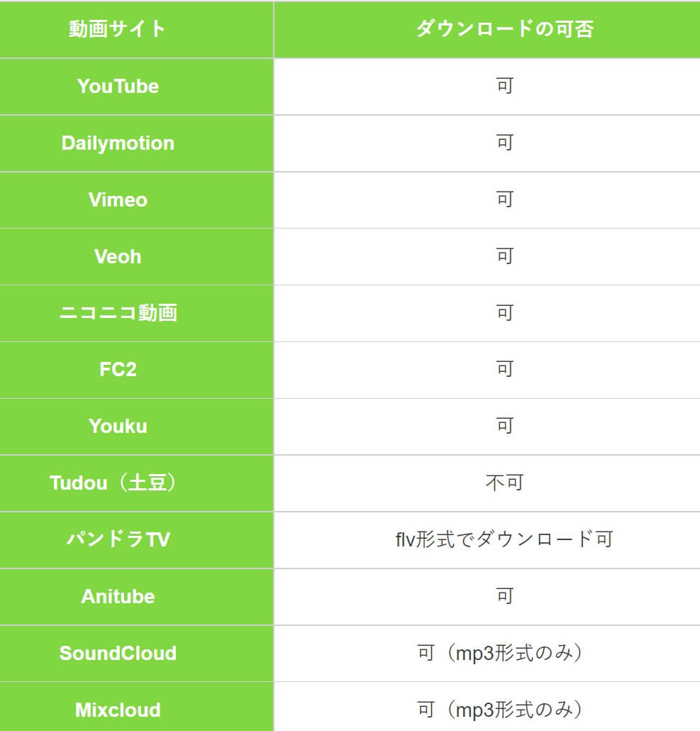700x731 pixels.
Task: Click Mixcloud's 可（mp3形式のみ） cell
Action: pyautogui.click(x=487, y=707)
